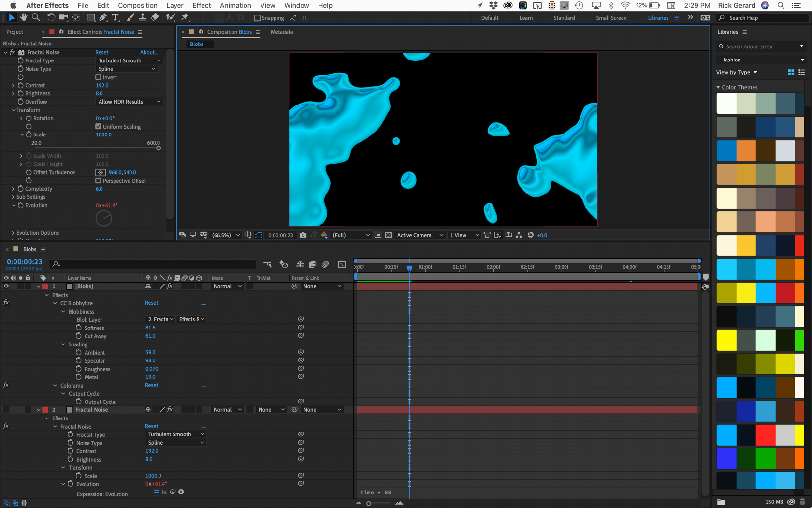Select the Pen tool

103,17
